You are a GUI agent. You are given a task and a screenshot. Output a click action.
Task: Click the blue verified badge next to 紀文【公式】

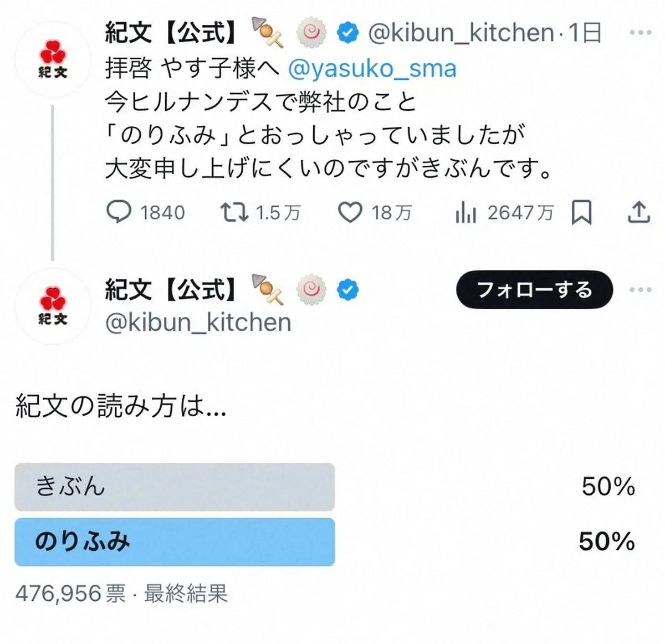(x=346, y=33)
